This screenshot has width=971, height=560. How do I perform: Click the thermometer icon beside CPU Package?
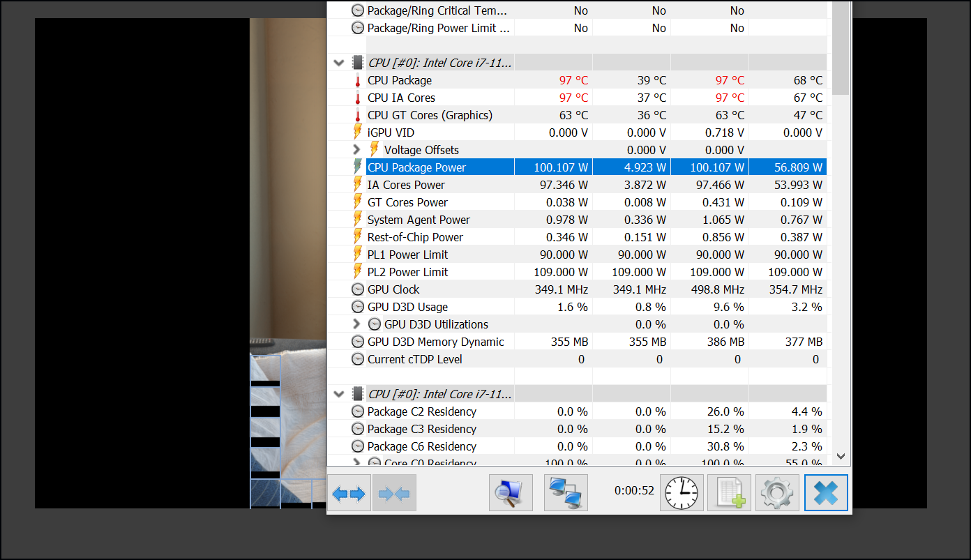358,81
